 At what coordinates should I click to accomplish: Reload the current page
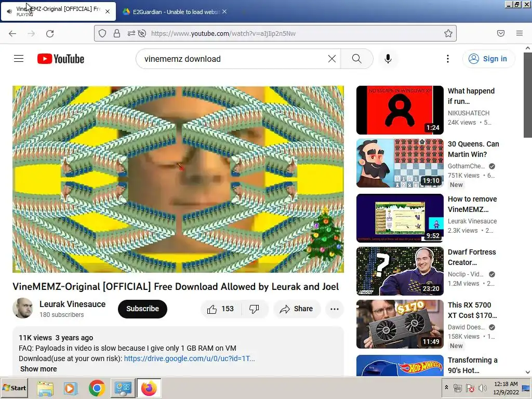tap(50, 33)
